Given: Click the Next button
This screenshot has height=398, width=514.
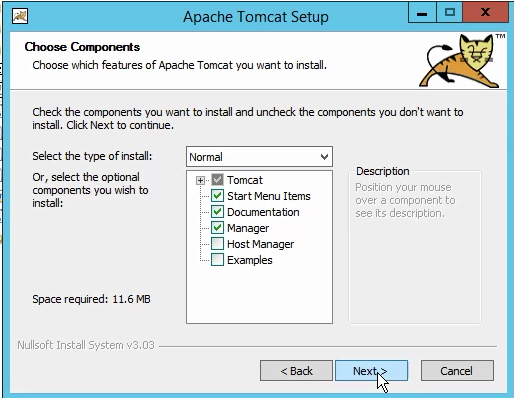Looking at the screenshot, I should tap(371, 371).
